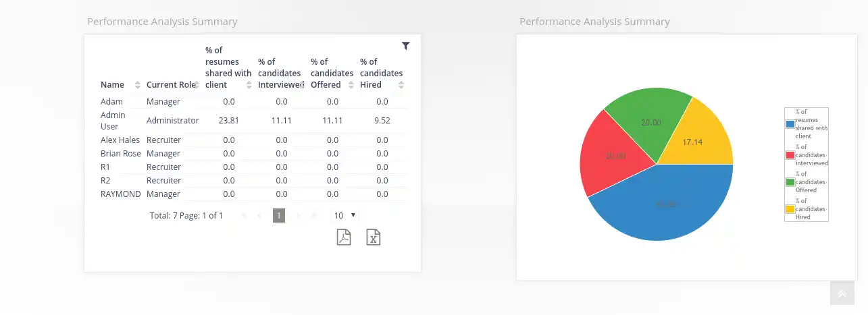Go to next table page
The height and width of the screenshot is (315, 868).
point(298,216)
